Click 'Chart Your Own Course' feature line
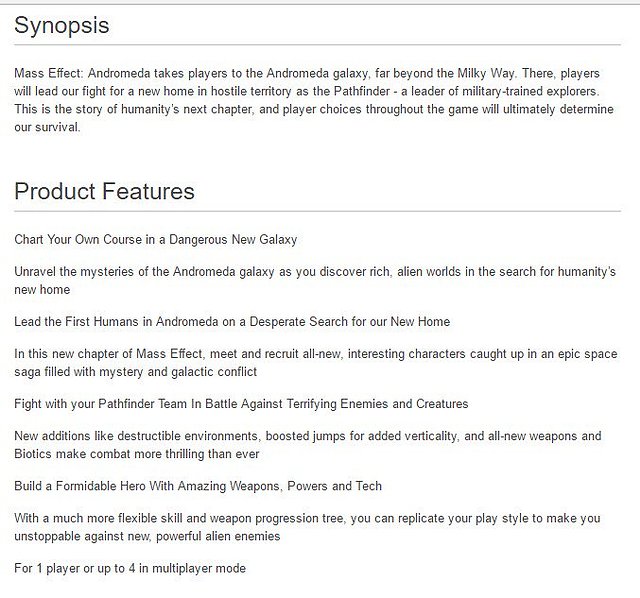The image size is (640, 598). click(156, 240)
